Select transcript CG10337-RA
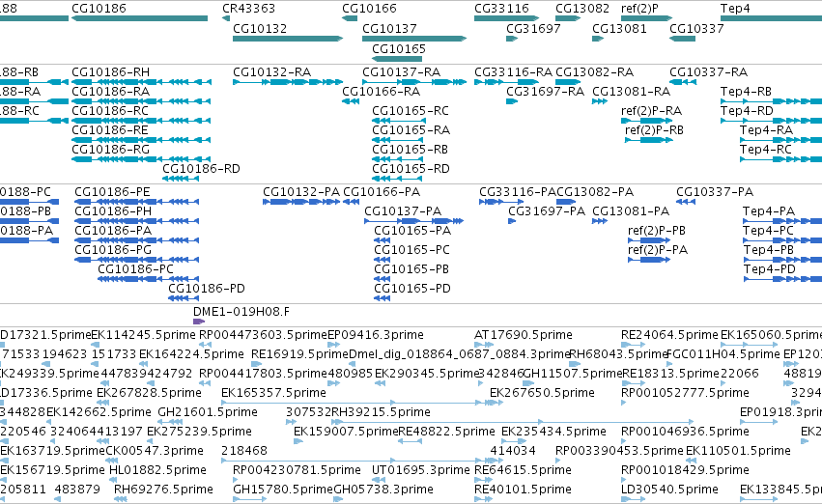822x504 pixels. (709, 72)
